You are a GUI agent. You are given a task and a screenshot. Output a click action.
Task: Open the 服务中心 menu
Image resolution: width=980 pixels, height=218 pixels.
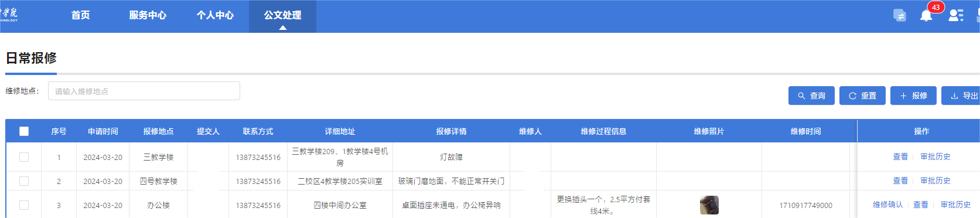(x=148, y=15)
